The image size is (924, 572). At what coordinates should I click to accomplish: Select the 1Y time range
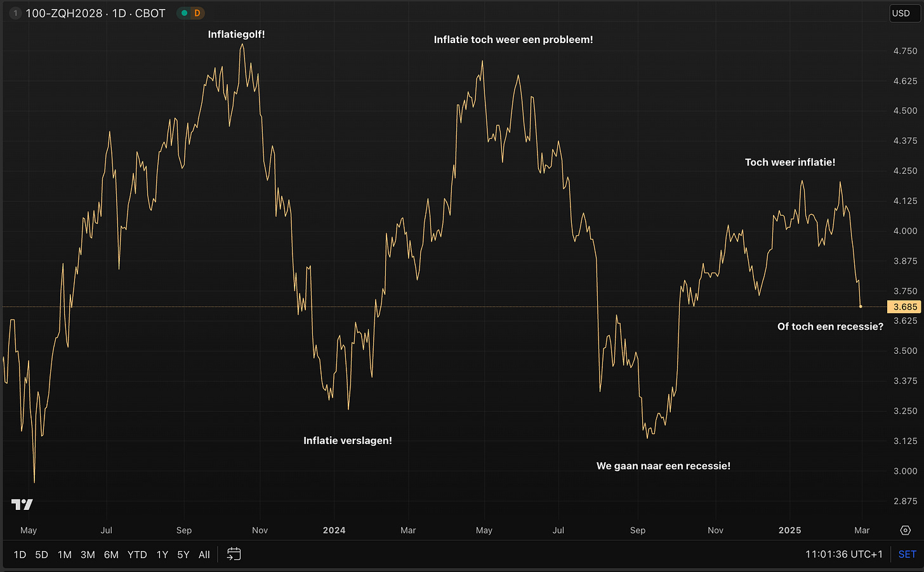tap(162, 554)
